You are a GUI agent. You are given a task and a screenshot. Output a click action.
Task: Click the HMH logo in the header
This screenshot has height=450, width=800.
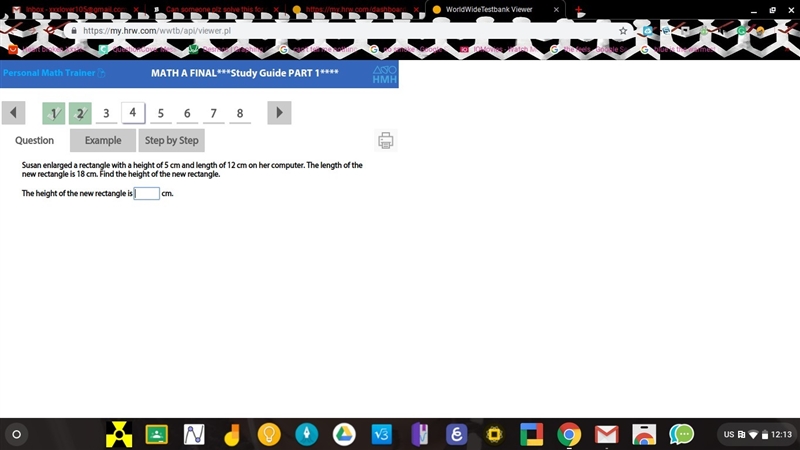point(384,74)
